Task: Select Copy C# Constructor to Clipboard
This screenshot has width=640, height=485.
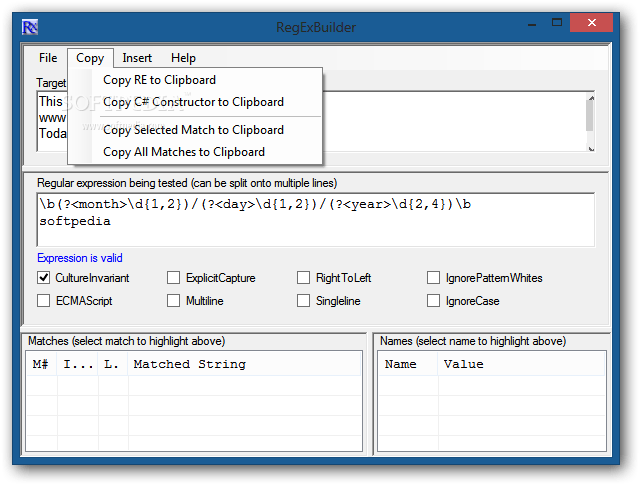Action: [x=193, y=102]
